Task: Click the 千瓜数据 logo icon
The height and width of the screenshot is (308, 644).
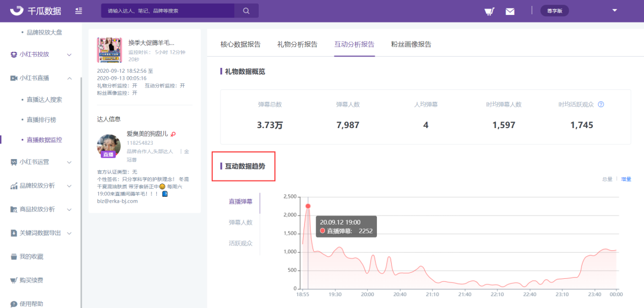Action: (17, 11)
